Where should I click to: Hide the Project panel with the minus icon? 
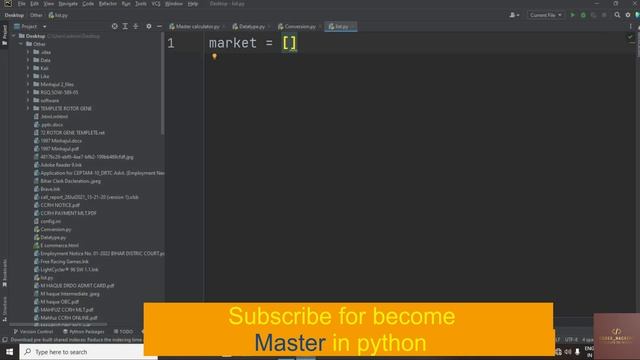click(159, 26)
